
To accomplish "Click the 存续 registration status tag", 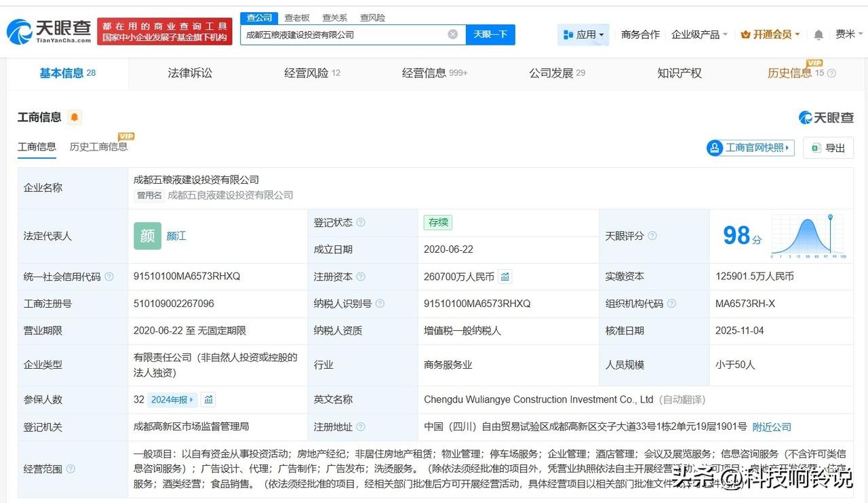I will 438,222.
